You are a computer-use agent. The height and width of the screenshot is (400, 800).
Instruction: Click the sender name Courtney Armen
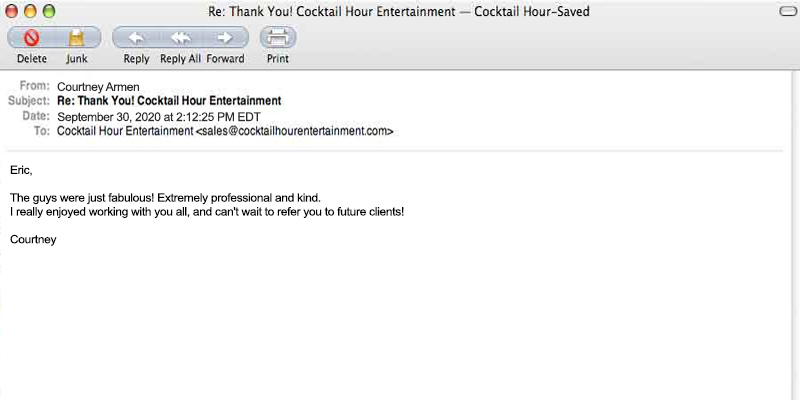coord(97,87)
